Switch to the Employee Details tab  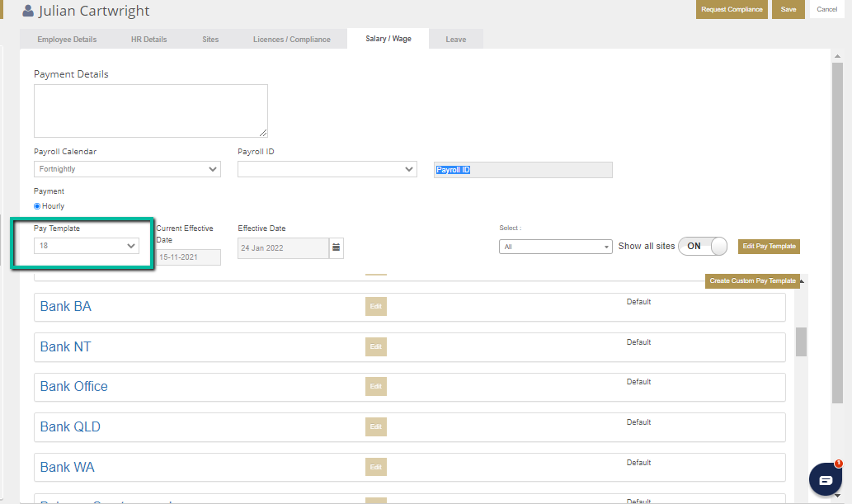(x=67, y=39)
